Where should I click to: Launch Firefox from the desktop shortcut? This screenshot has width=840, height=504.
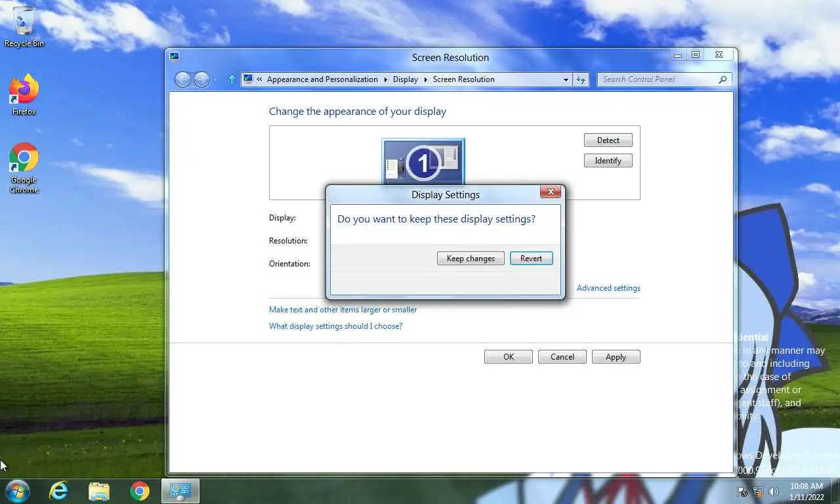24,95
